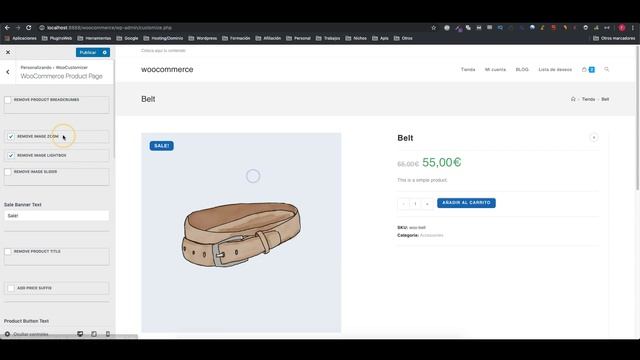Uncheck Remove Image Lightbox checkbox
Viewport: 640px width, 360px height.
tap(11, 156)
